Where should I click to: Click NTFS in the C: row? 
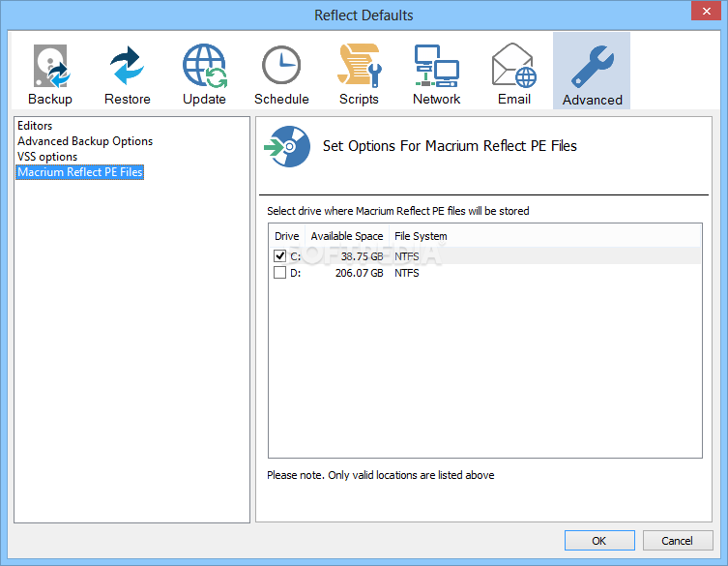407,256
